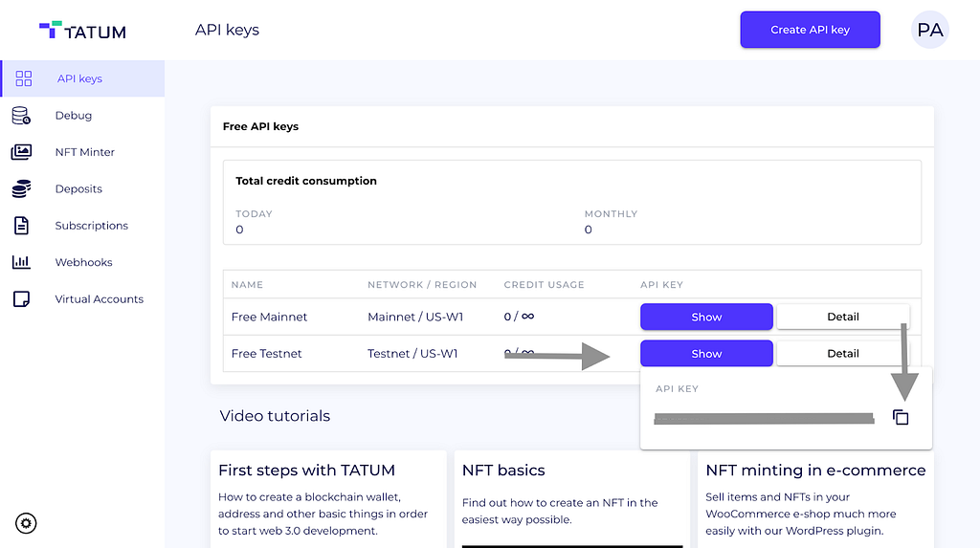Click the TODAY credit value
Viewport: 980px width, 548px height.
pyautogui.click(x=239, y=230)
